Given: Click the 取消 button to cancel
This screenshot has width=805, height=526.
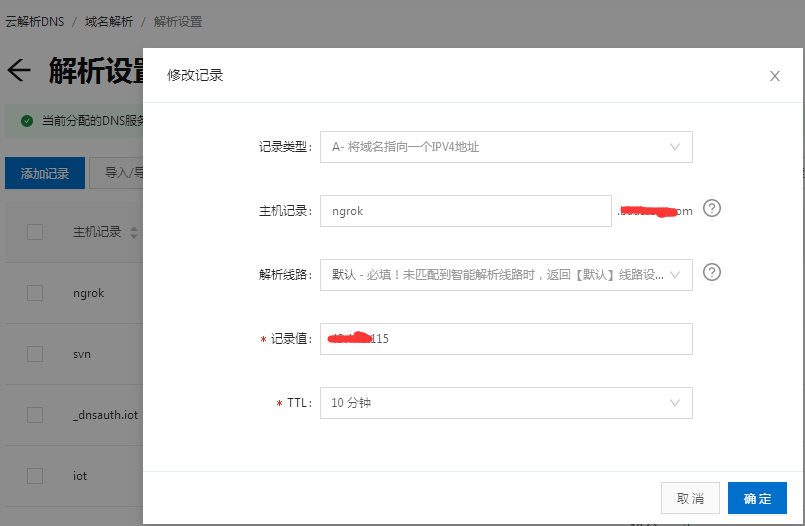Looking at the screenshot, I should (690, 498).
